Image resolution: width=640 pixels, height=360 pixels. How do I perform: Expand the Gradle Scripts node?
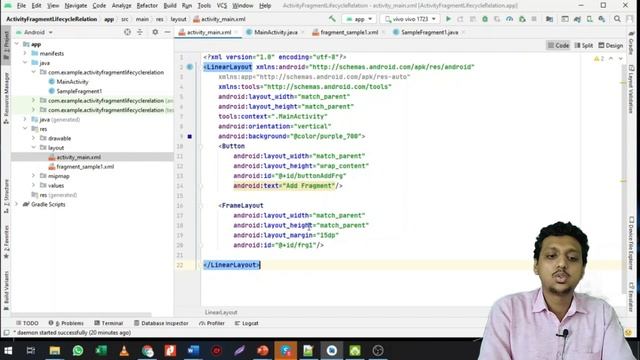coord(17,204)
